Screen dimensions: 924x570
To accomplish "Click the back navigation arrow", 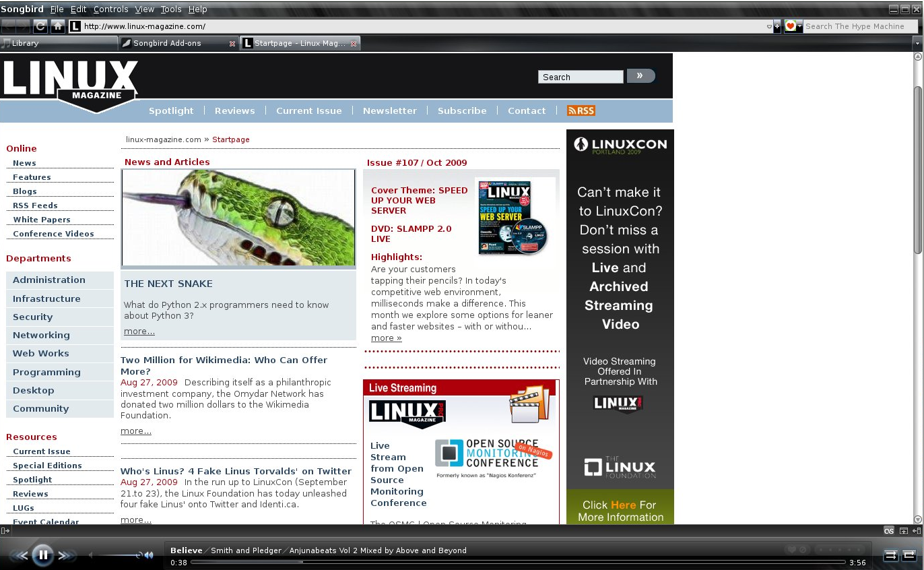I will [8, 26].
